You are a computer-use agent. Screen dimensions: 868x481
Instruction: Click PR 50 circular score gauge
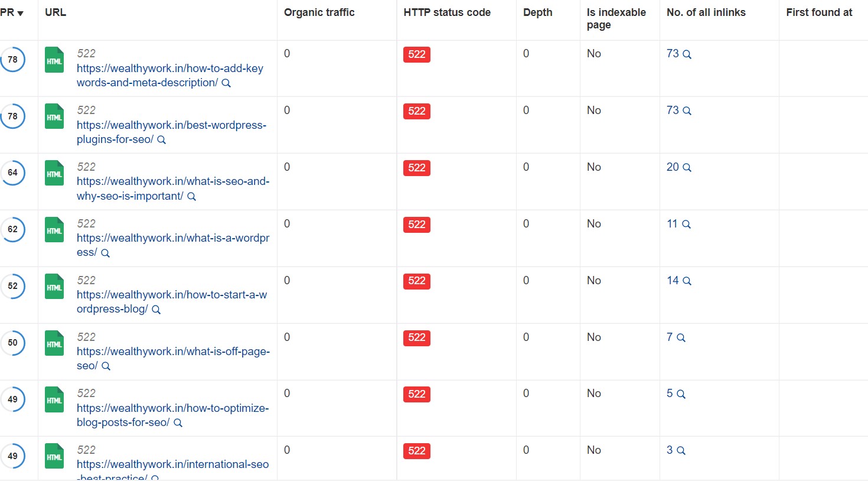pos(12,343)
